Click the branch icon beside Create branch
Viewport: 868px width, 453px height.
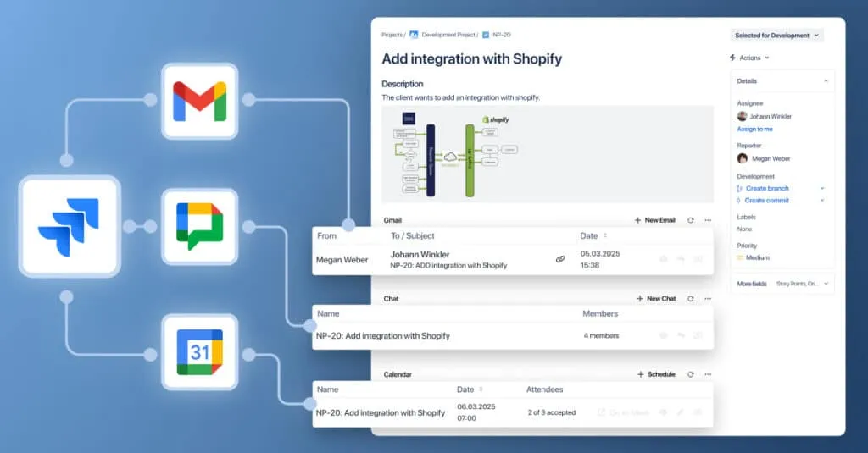739,189
